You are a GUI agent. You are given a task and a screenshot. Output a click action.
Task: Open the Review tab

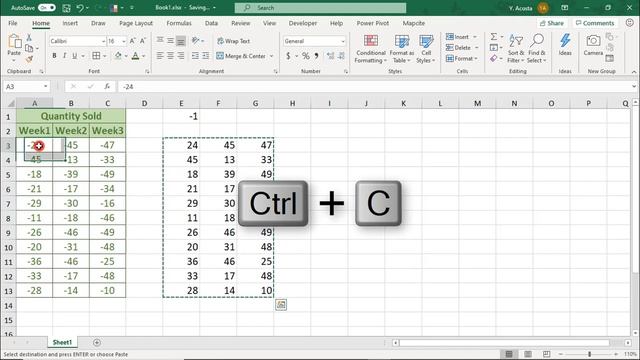(240, 23)
